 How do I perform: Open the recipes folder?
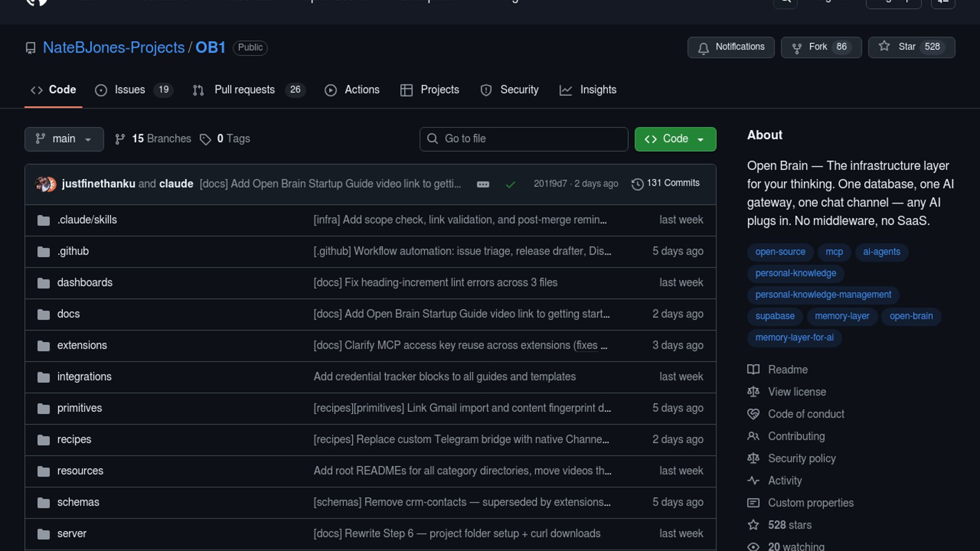point(74,439)
